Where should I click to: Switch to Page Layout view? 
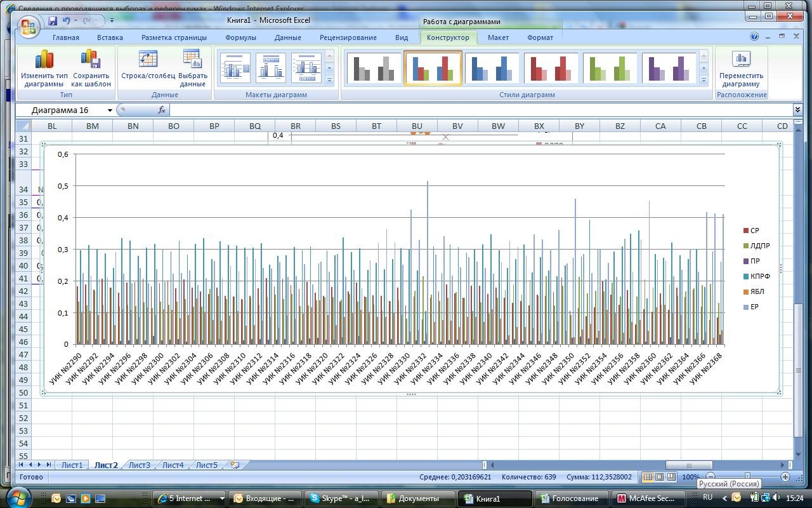(x=659, y=477)
